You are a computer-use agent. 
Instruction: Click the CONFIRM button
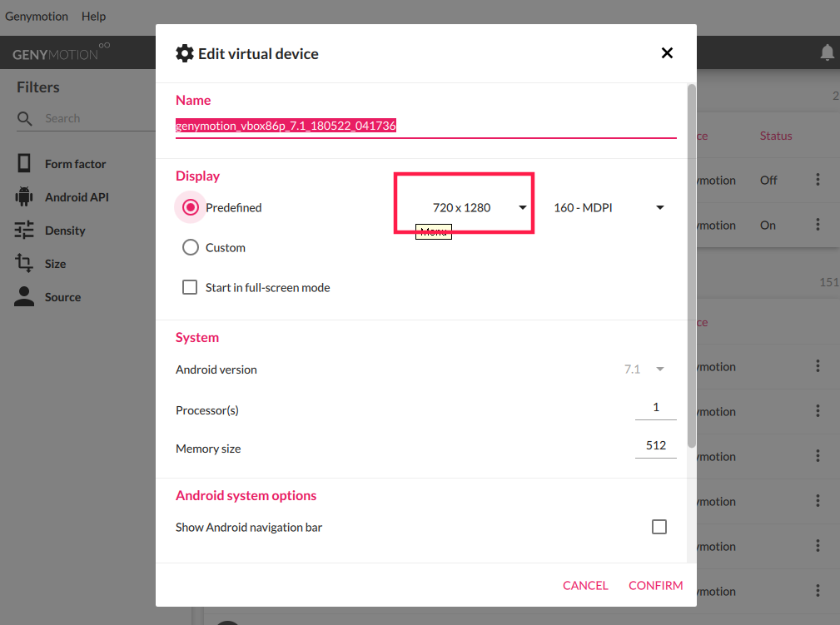coord(656,585)
